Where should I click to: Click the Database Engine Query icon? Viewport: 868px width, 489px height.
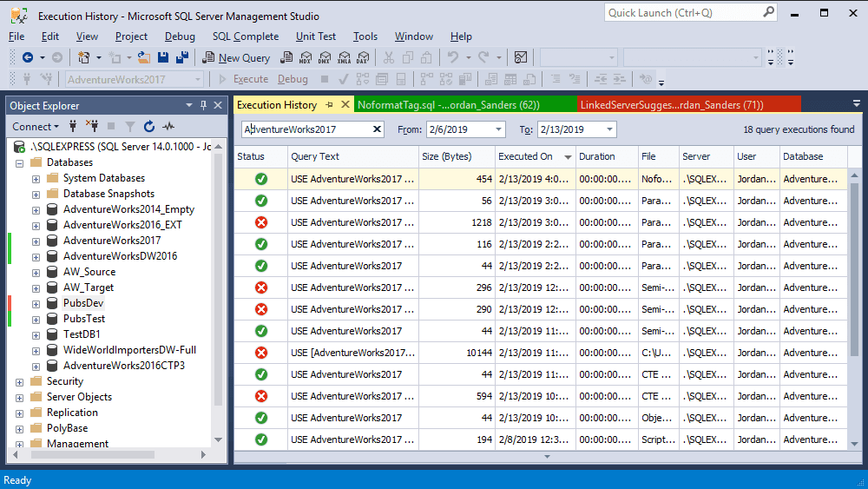[286, 57]
